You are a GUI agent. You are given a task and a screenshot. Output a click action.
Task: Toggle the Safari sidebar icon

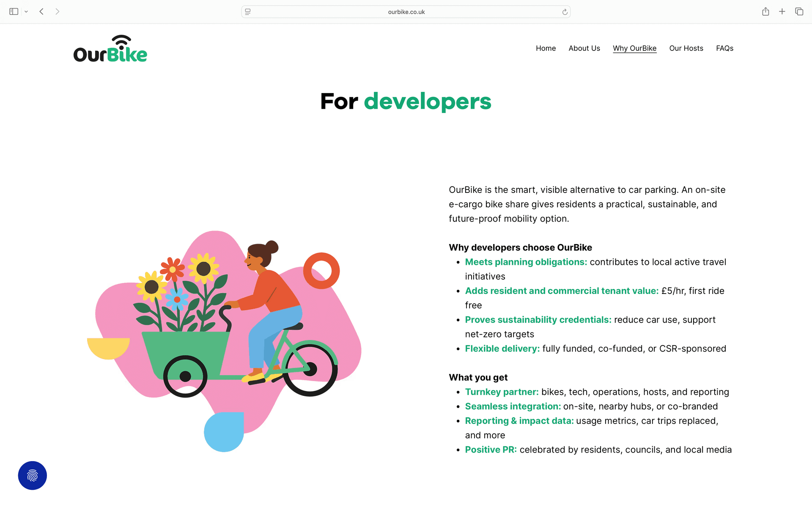click(x=14, y=11)
